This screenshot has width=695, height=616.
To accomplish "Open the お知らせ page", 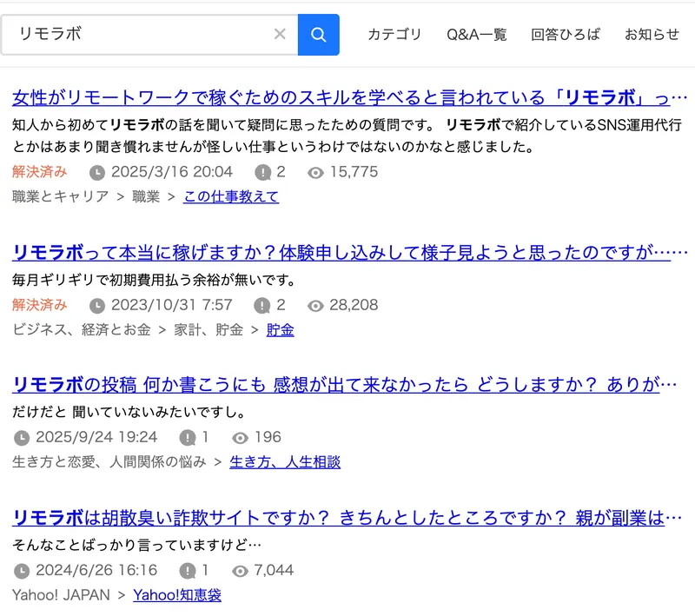I will click(652, 34).
